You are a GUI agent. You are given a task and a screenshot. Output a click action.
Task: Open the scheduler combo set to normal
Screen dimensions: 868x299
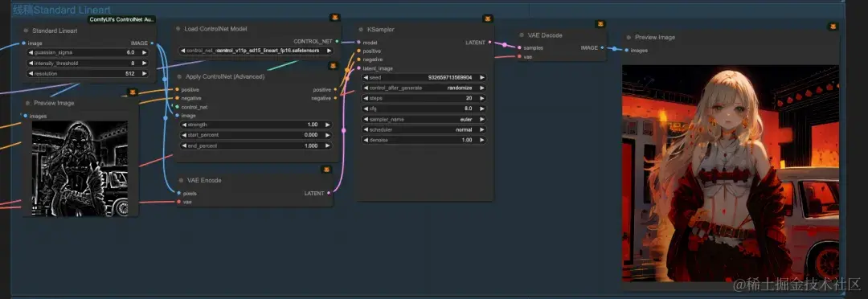coord(424,129)
